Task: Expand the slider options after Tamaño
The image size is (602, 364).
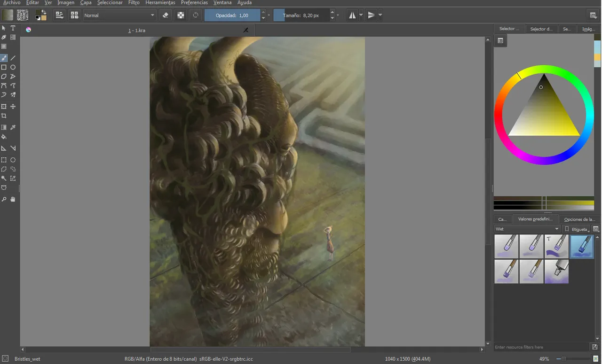Action: pos(338,15)
